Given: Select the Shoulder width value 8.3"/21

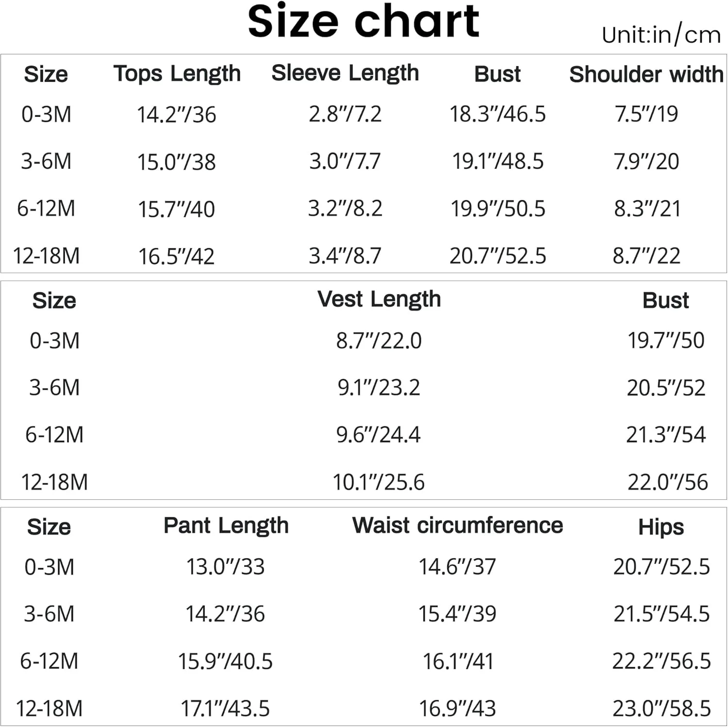Looking at the screenshot, I should click(647, 209).
